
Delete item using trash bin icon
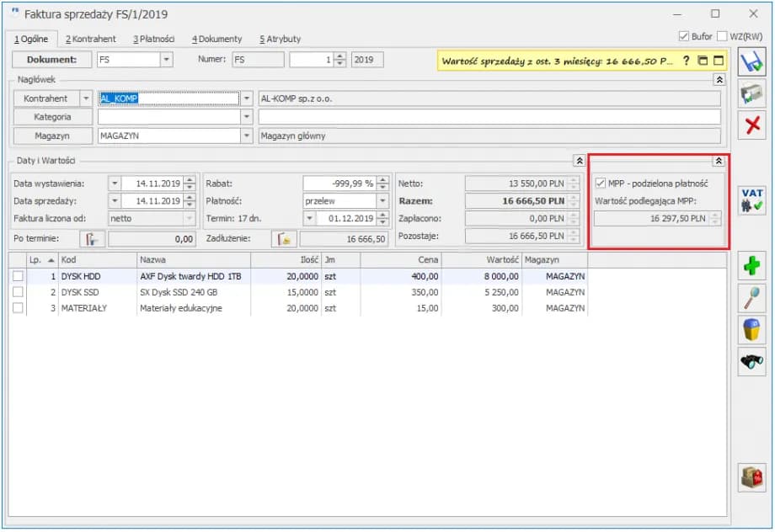pos(751,329)
